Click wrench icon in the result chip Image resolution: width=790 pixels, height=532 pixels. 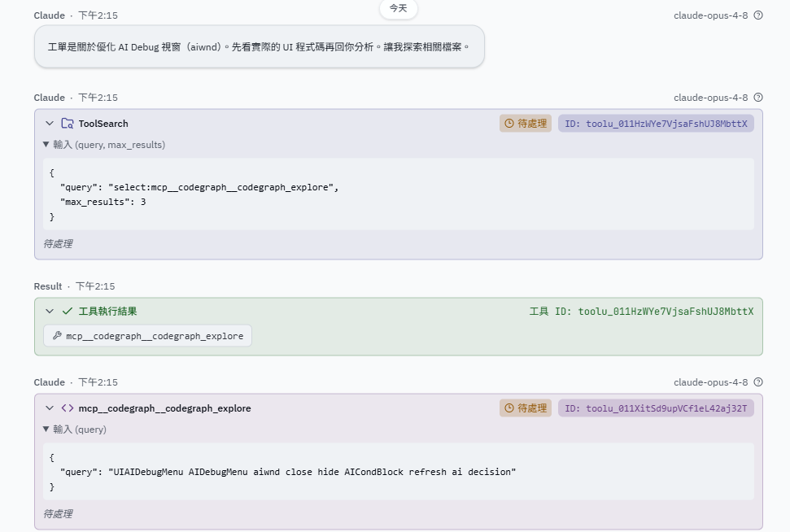58,335
